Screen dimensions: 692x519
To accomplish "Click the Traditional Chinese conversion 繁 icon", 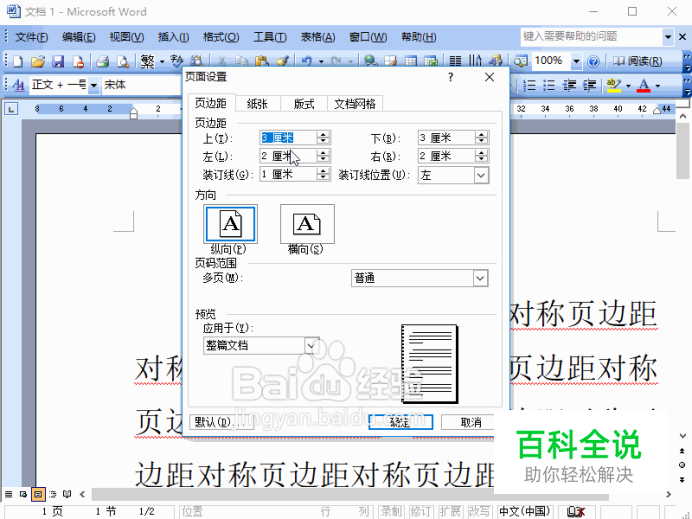I will pos(147,61).
